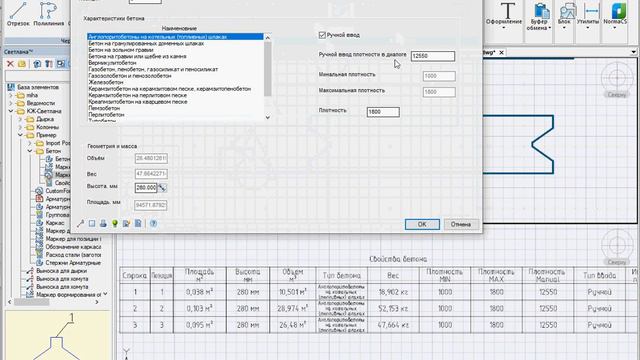Select Вермикулитобетон in the concrete list

[x=112, y=63]
